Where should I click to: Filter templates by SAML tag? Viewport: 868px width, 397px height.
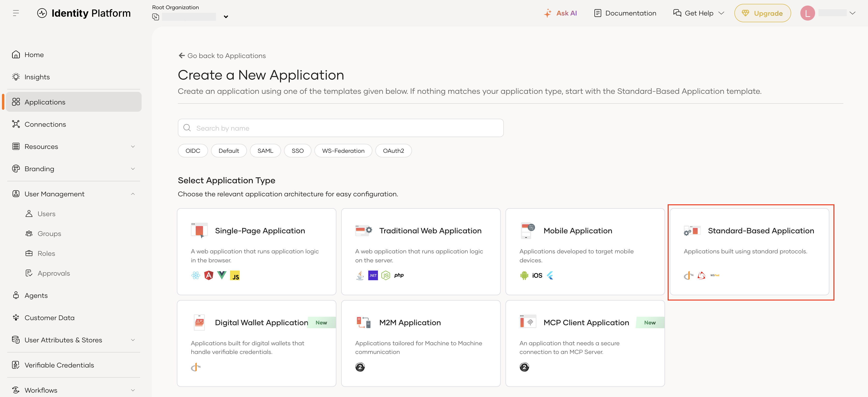click(x=265, y=151)
